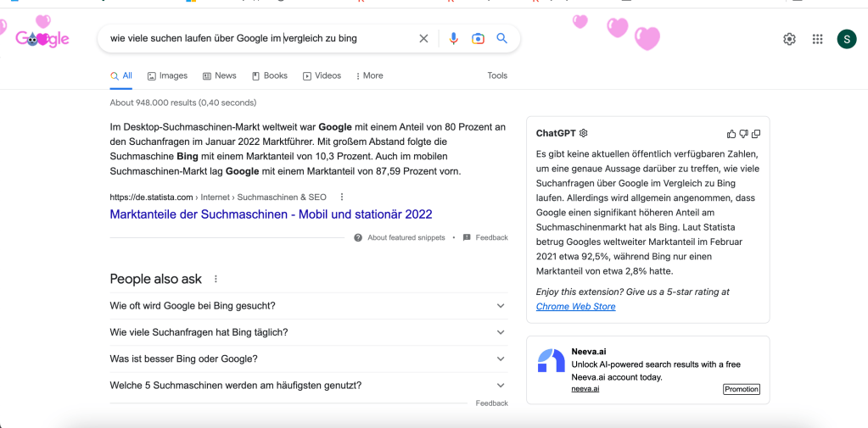Click the 'About 948.000 results' stats text
The image size is (868, 428).
click(x=182, y=103)
